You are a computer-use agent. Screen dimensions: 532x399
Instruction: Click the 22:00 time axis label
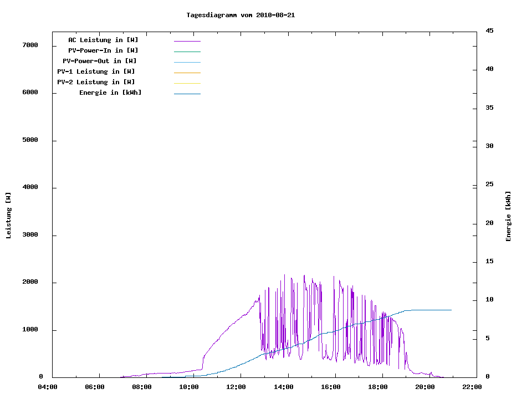[x=472, y=387]
